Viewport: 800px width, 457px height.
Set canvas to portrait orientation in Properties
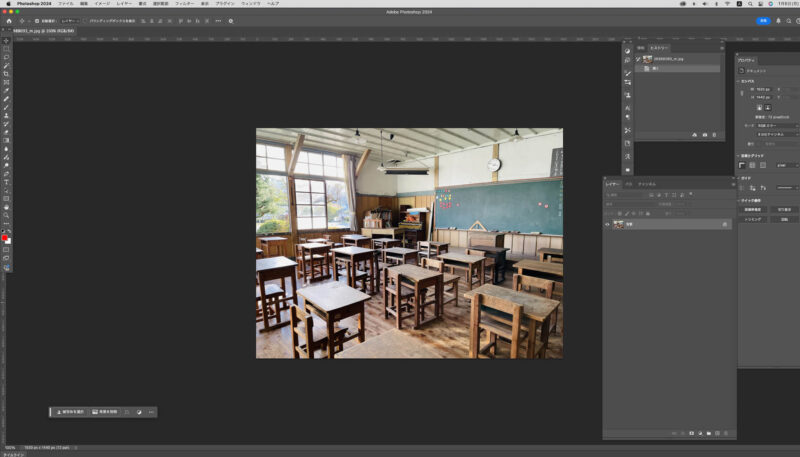[759, 108]
